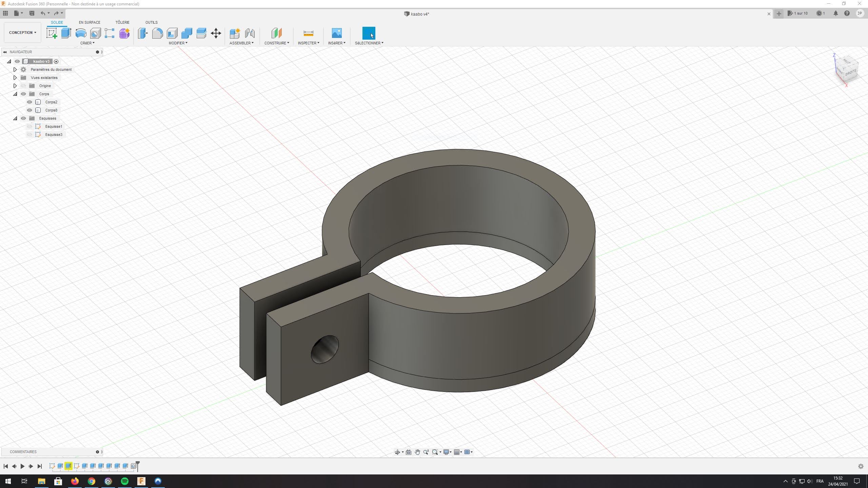Open the Grid and Snaps icon
868x488 pixels.
[457, 452]
